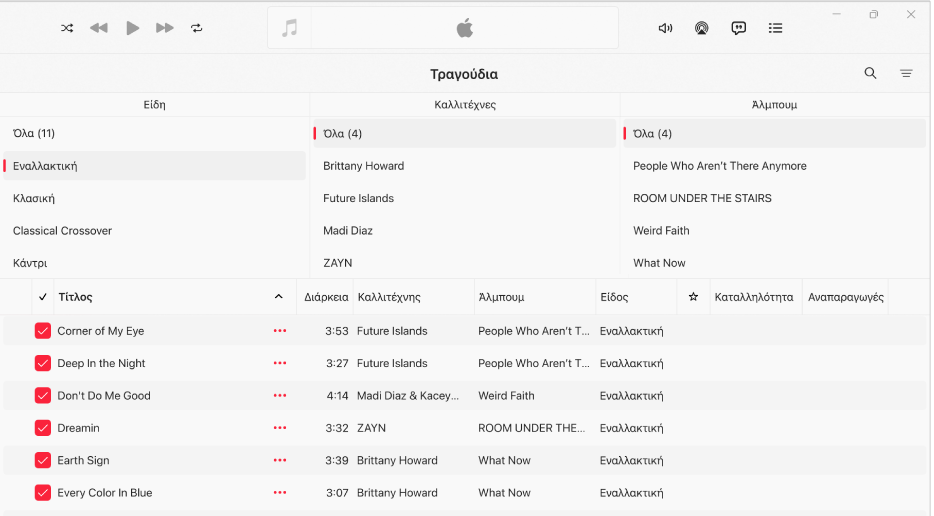The width and height of the screenshot is (934, 516).
Task: Click the Καλλιτέχνες browser column header
Action: (465, 105)
